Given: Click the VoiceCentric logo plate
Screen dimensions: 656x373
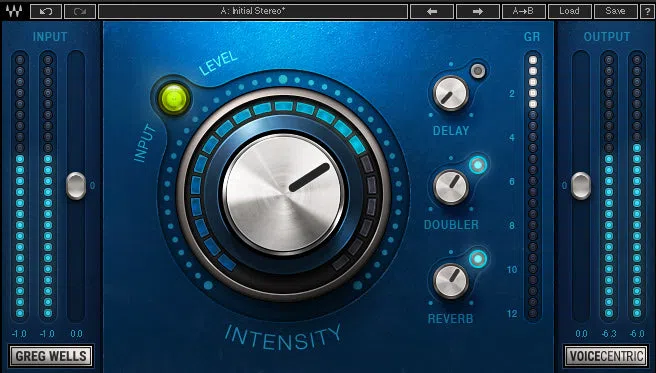Looking at the screenshot, I should pyautogui.click(x=605, y=356).
